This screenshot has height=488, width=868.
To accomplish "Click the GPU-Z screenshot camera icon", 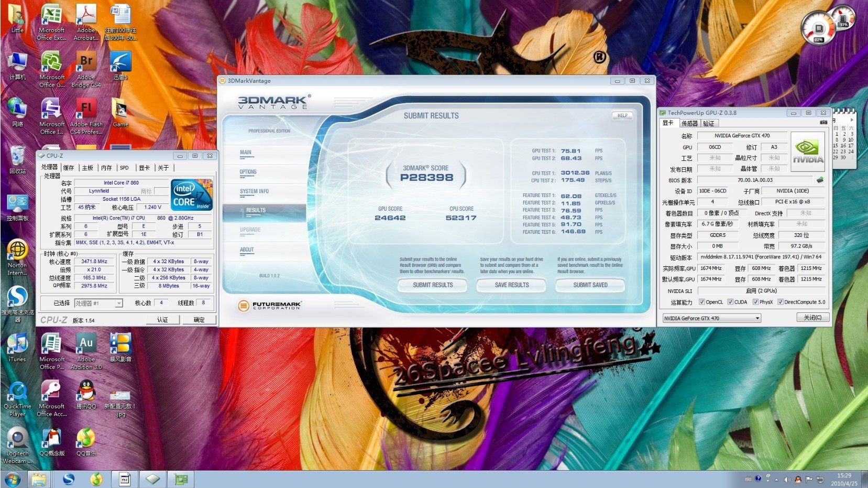I will [823, 123].
